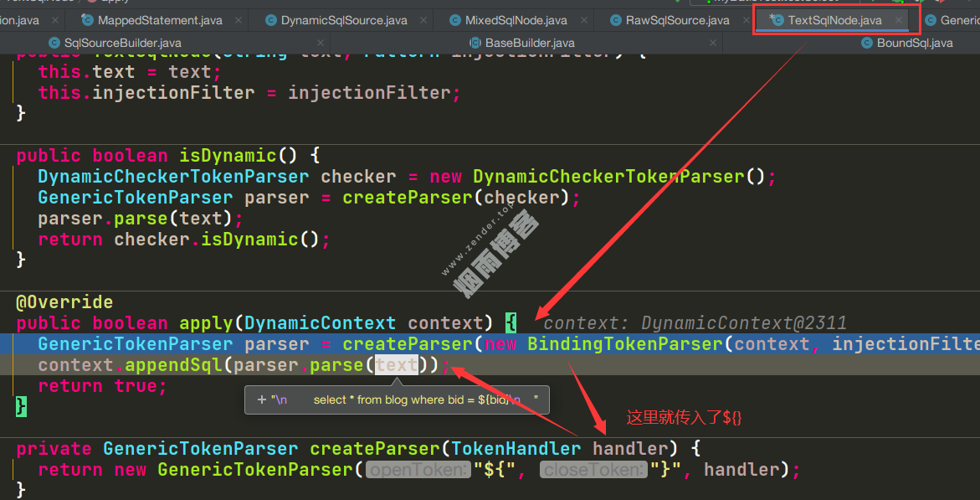Viewport: 980px width, 500px height.
Task: Click the @Override annotation
Action: click(x=64, y=302)
